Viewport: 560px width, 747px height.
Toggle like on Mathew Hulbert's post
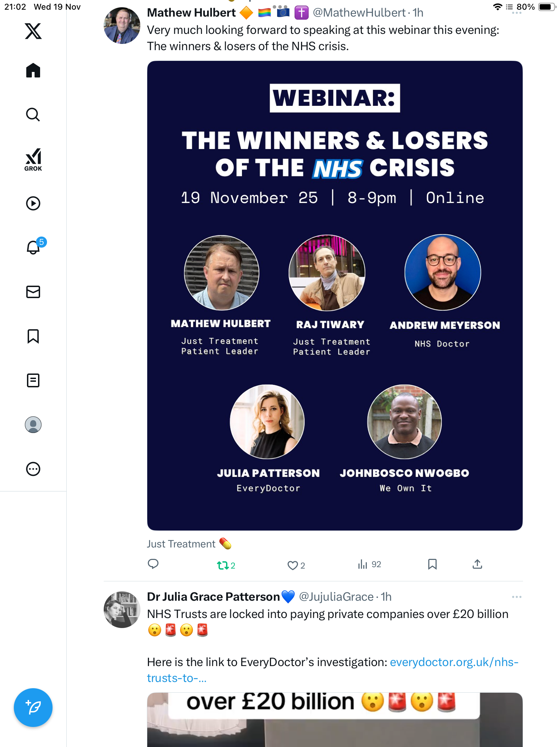tap(293, 565)
